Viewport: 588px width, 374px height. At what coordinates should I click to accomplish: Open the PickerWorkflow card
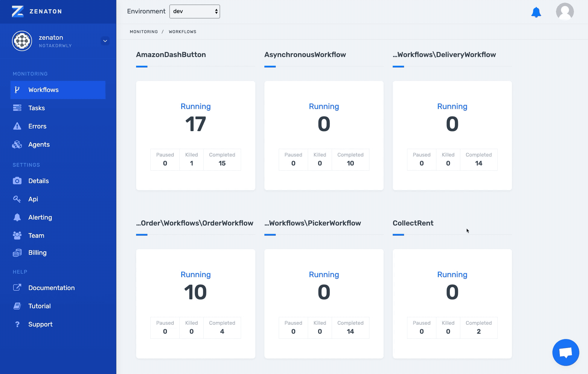click(324, 304)
